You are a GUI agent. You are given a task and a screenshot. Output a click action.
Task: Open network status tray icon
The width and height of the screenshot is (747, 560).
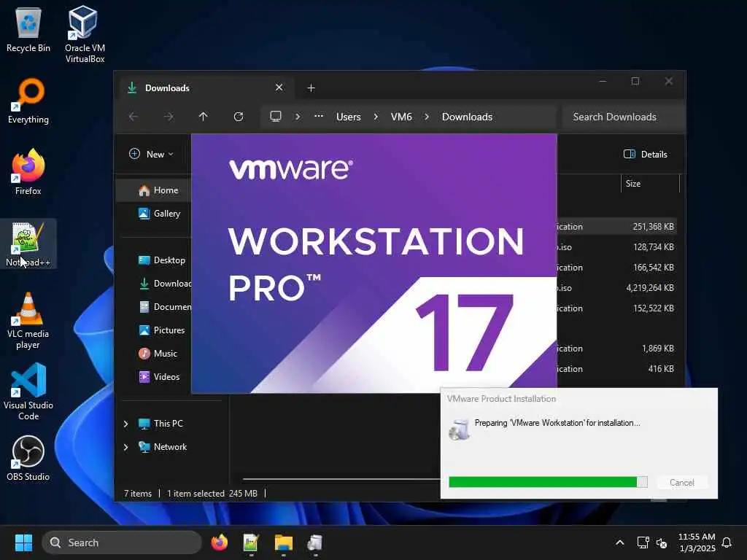click(x=643, y=542)
